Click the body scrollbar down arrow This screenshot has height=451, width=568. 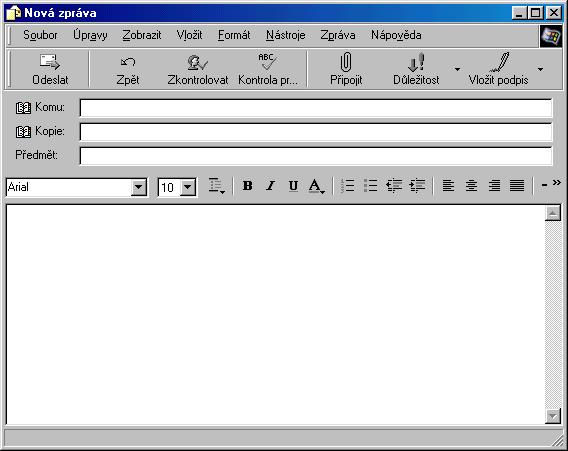coord(553,416)
